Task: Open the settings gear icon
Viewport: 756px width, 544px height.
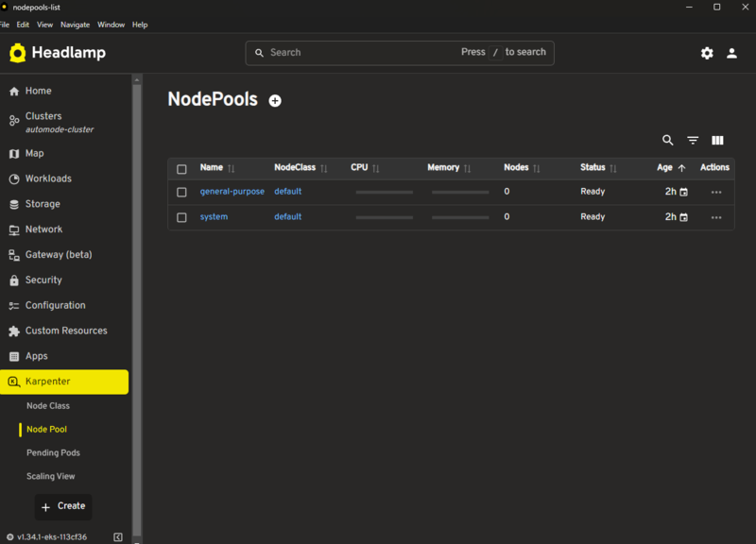Action: (x=707, y=53)
